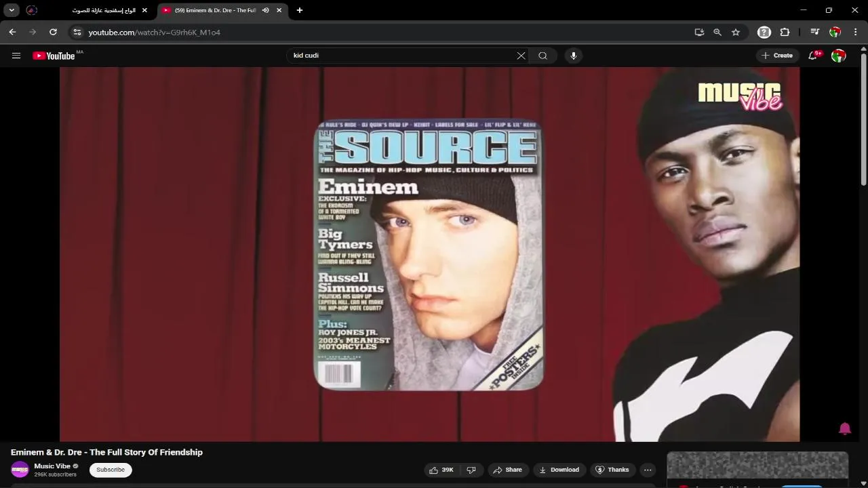Image resolution: width=868 pixels, height=488 pixels.
Task: Close the Arabic-titled tab
Action: [x=144, y=10]
